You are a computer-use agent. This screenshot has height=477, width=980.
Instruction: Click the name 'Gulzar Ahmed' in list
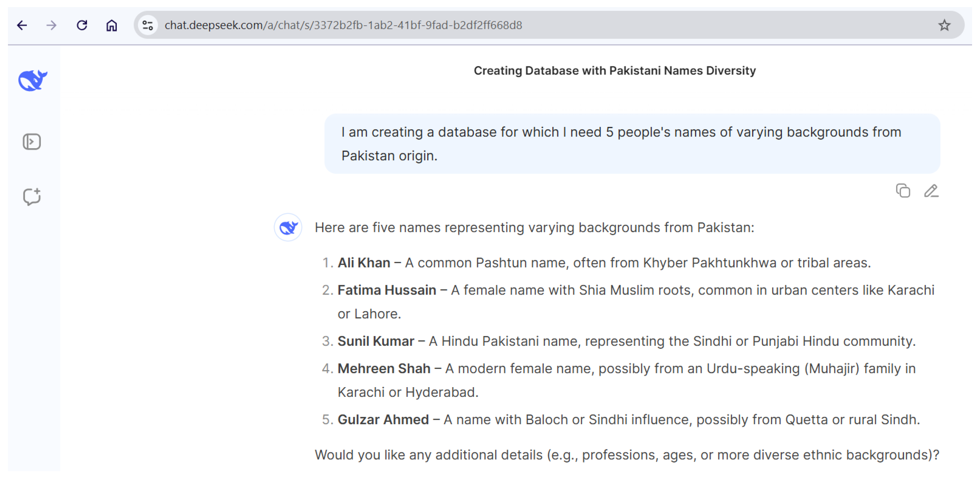[383, 420]
